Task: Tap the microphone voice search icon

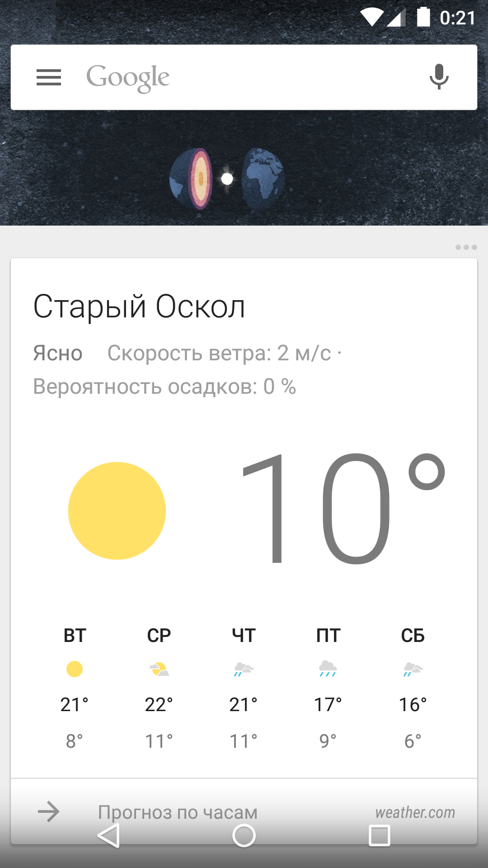Action: (439, 77)
